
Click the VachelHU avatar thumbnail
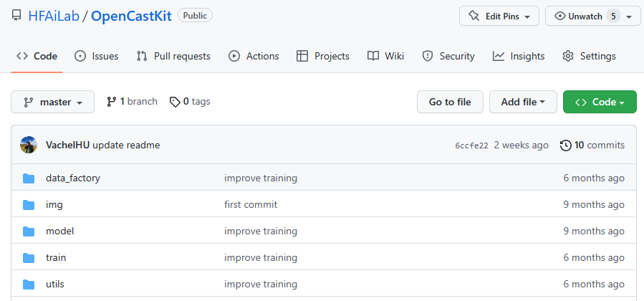coord(29,145)
